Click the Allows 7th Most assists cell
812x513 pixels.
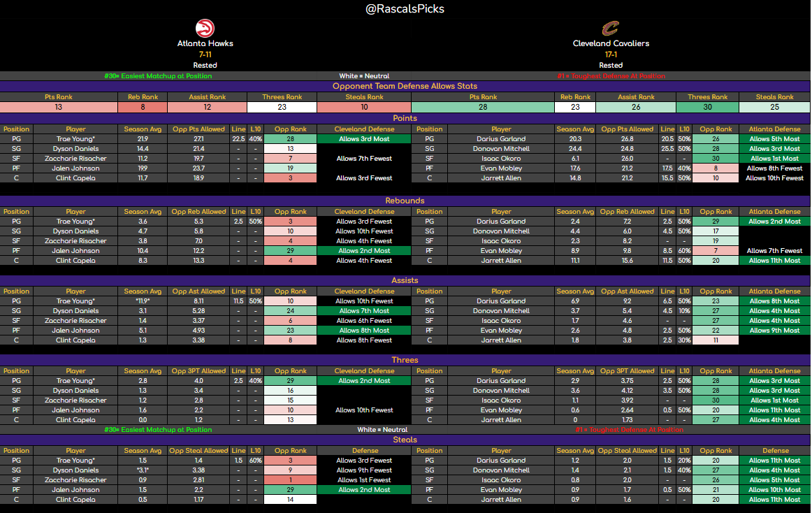365,311
